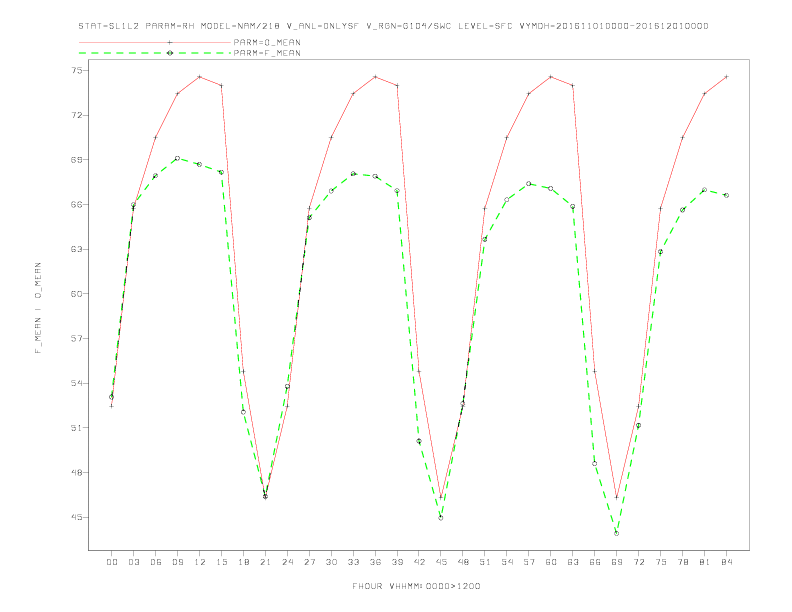Select y-axis tick label 51
792x612 pixels.
coord(76,428)
